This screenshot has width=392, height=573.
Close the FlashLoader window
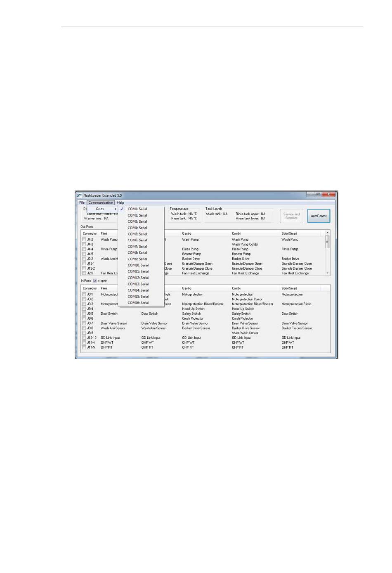328,194
